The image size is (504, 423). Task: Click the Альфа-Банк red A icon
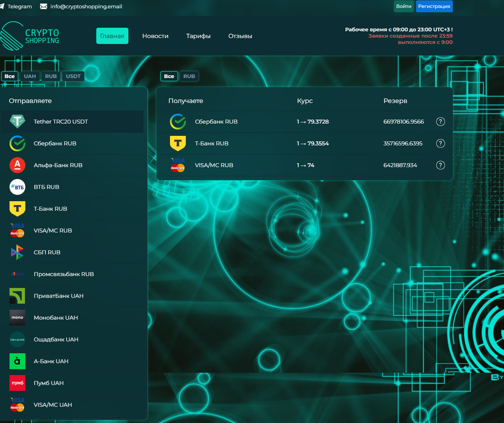[x=17, y=165]
